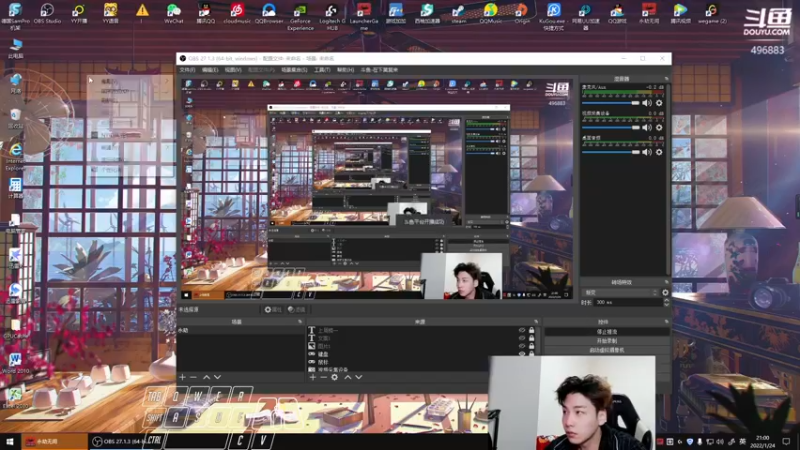Image resolution: width=800 pixels, height=450 pixels.
Task: Mute the second mixer audio track
Action: 647,127
